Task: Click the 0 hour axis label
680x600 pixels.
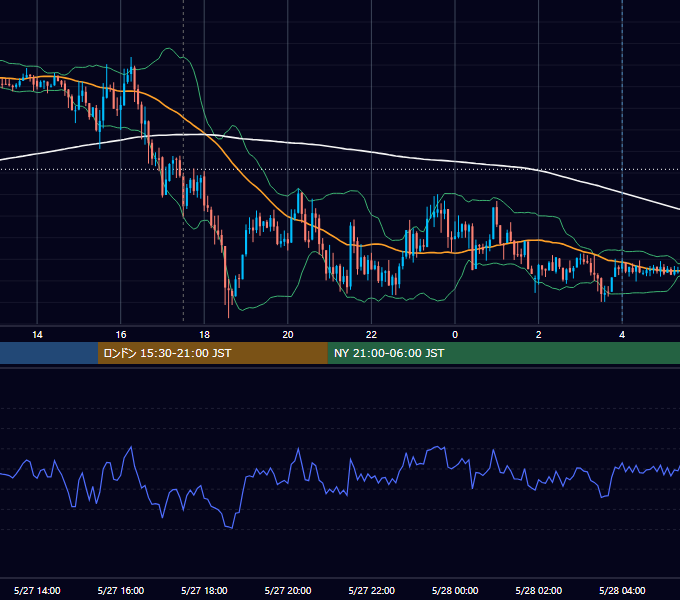Action: pyautogui.click(x=455, y=335)
